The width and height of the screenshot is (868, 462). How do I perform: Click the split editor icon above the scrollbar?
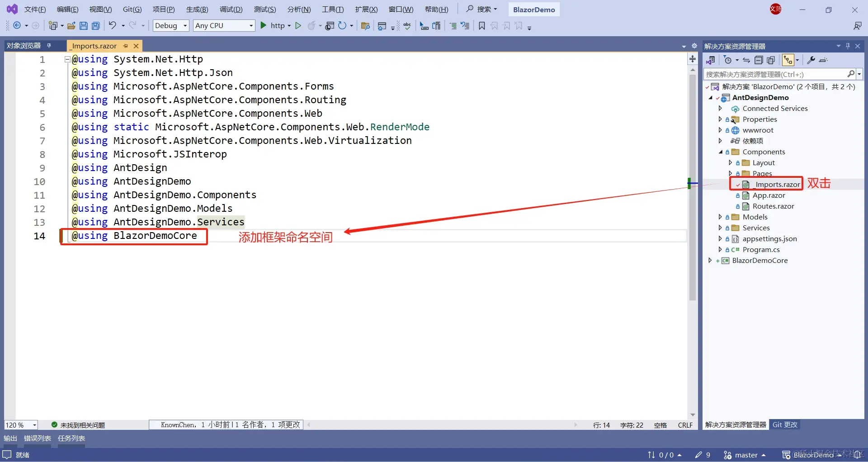693,59
